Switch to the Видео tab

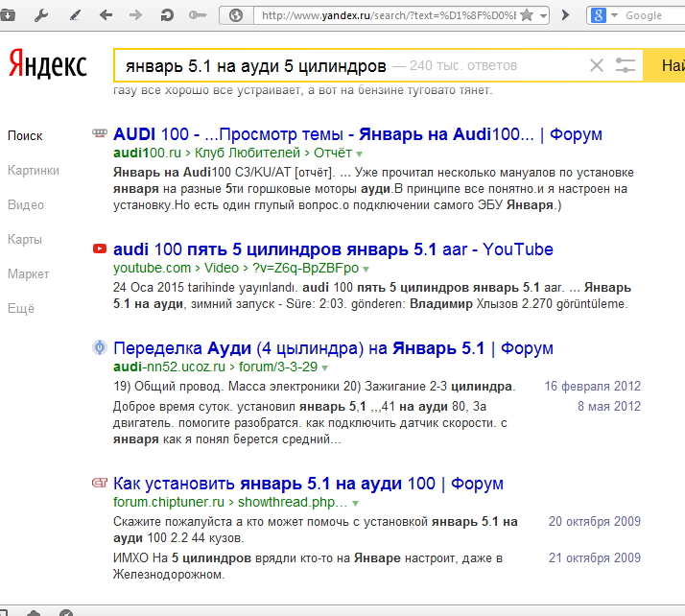(26, 205)
